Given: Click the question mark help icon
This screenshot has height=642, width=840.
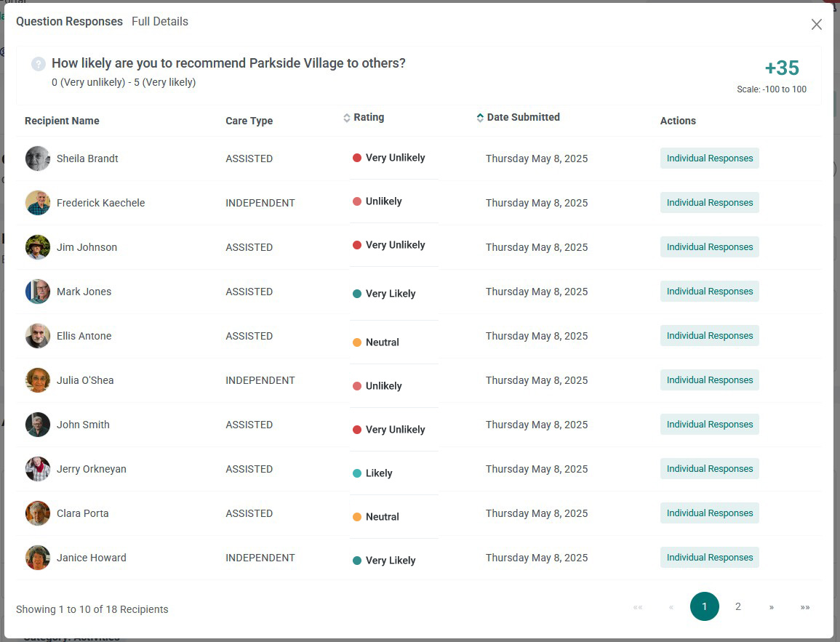Looking at the screenshot, I should pos(38,64).
